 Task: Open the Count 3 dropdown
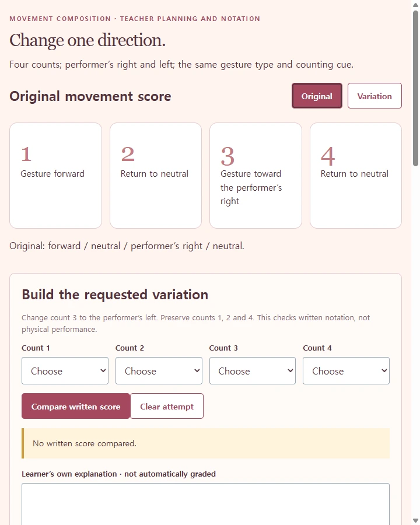tap(253, 370)
